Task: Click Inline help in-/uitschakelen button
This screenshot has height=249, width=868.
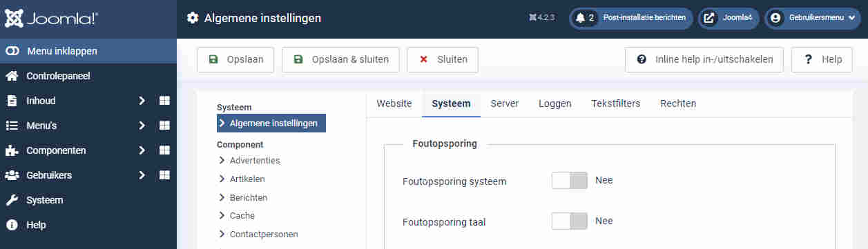Action: point(704,59)
